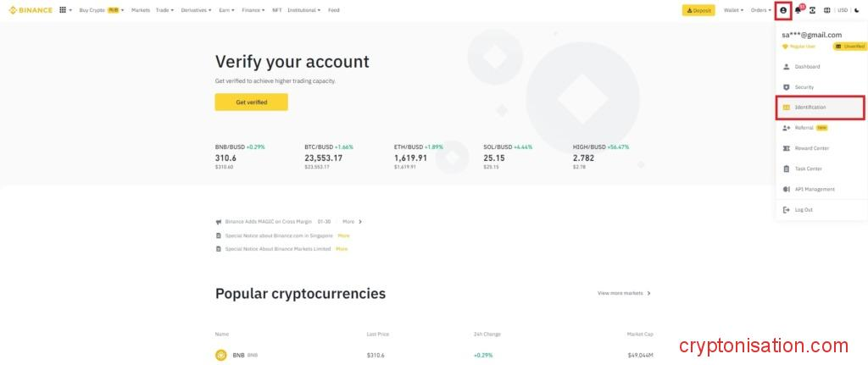Open the apps grid menu icon

point(63,10)
